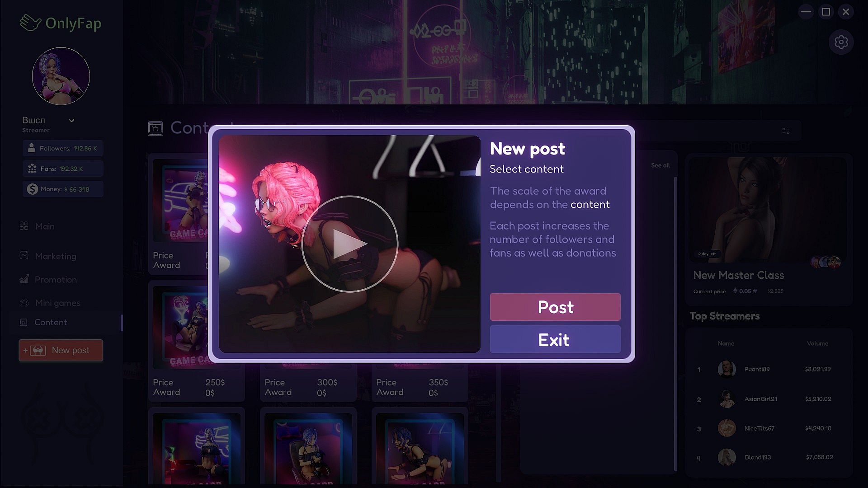Click the Fans group icon
868x488 pixels.
pyautogui.click(x=32, y=169)
